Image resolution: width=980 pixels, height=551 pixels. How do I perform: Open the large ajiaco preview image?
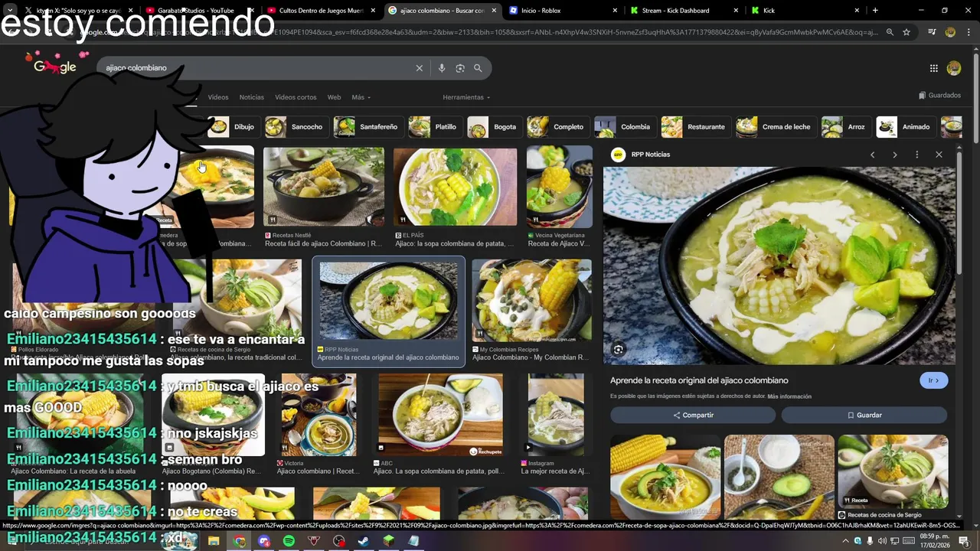[x=779, y=266]
